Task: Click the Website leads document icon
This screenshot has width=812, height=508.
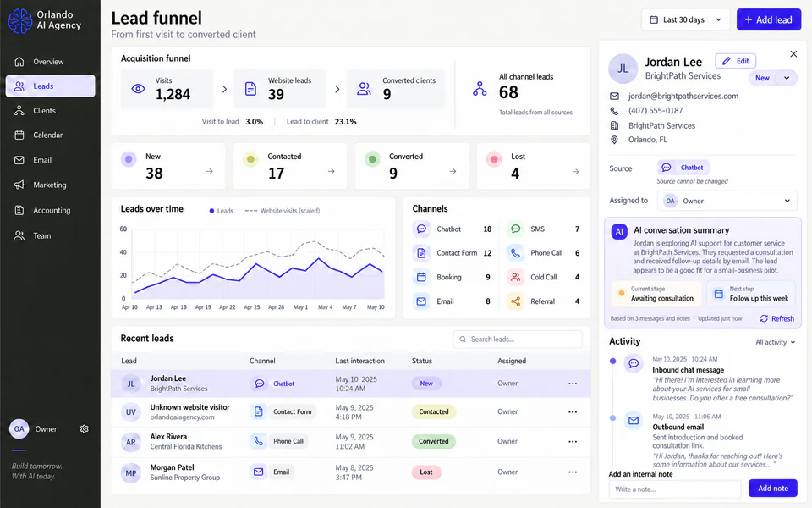Action: coord(250,89)
